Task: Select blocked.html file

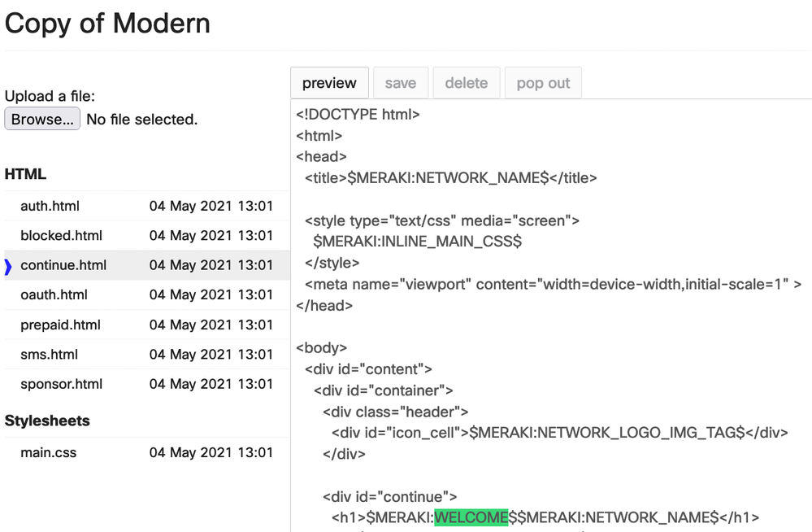Action: (x=62, y=236)
